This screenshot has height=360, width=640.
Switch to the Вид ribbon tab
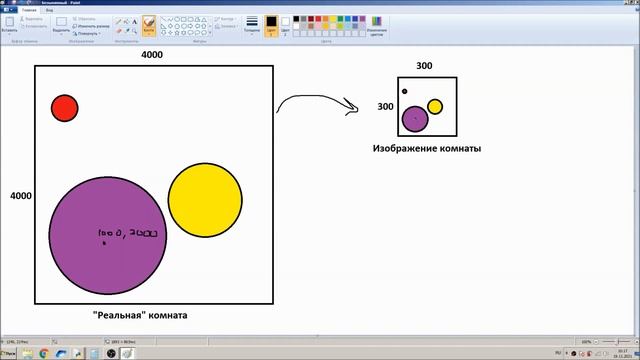[x=49, y=10]
